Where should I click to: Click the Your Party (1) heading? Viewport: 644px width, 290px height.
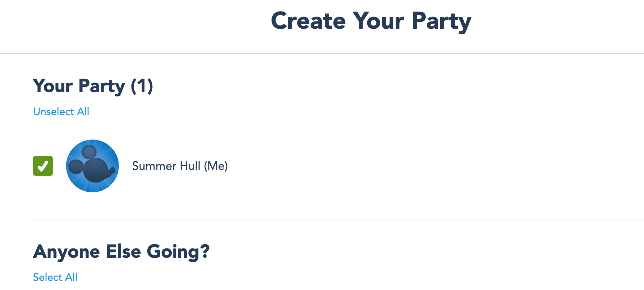(x=93, y=86)
